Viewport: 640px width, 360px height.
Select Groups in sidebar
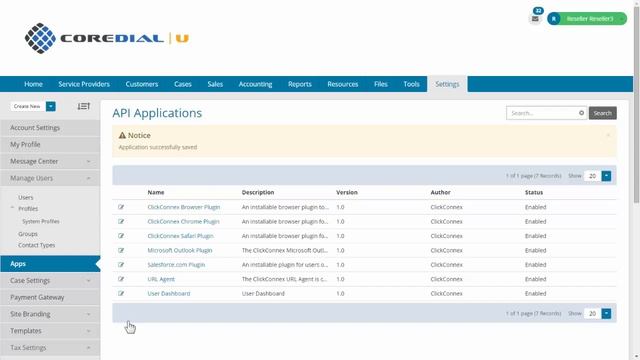pos(28,234)
